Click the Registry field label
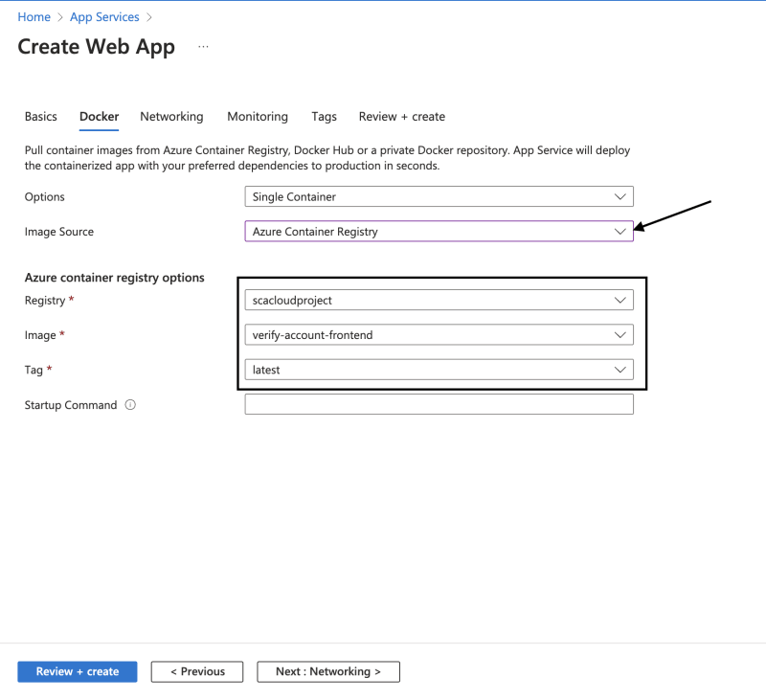Screen dimensions: 766x700 (45, 301)
